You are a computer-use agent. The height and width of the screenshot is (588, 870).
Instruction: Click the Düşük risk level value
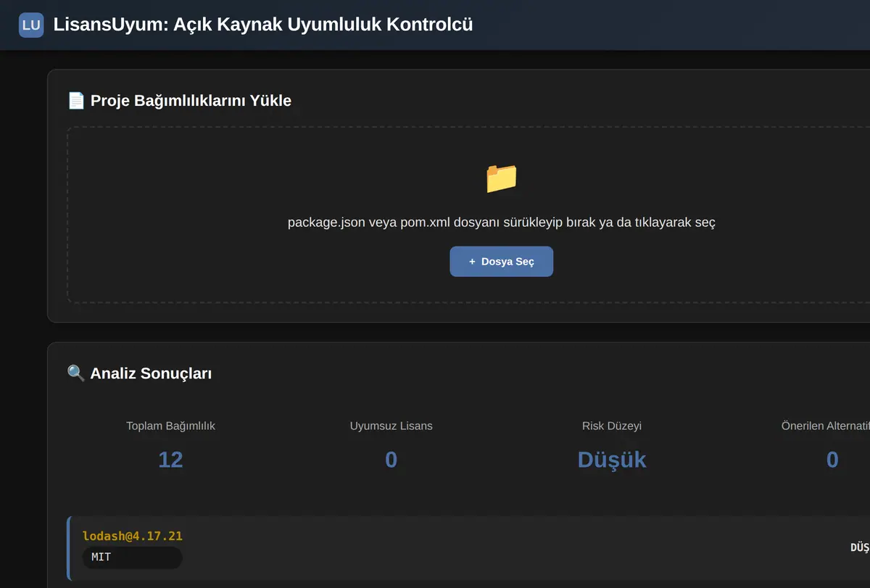[x=612, y=459]
